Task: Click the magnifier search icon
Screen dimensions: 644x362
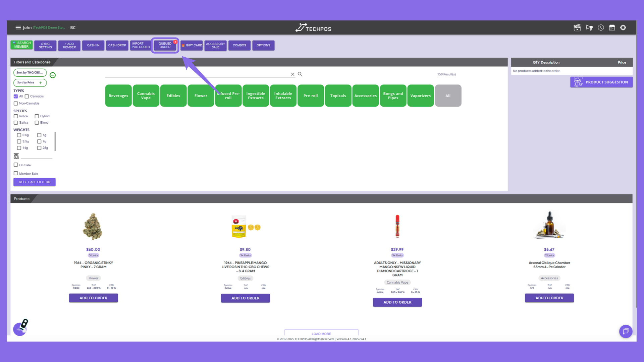Action: 300,74
